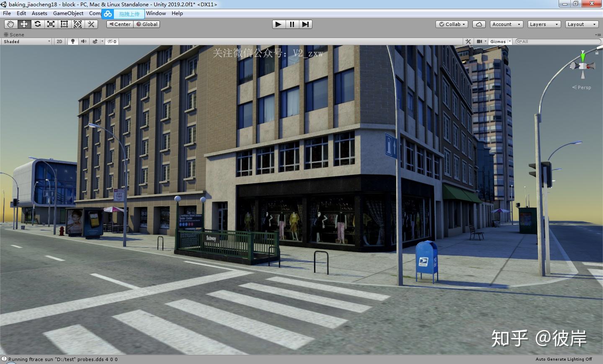The width and height of the screenshot is (603, 364).
Task: Switch to the Scene tab
Action: click(14, 35)
